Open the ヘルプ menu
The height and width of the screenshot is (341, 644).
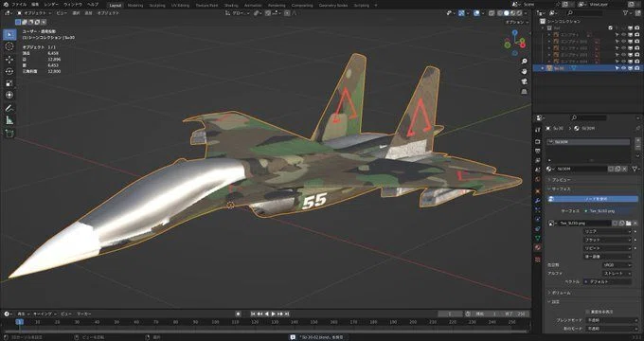pyautogui.click(x=93, y=5)
